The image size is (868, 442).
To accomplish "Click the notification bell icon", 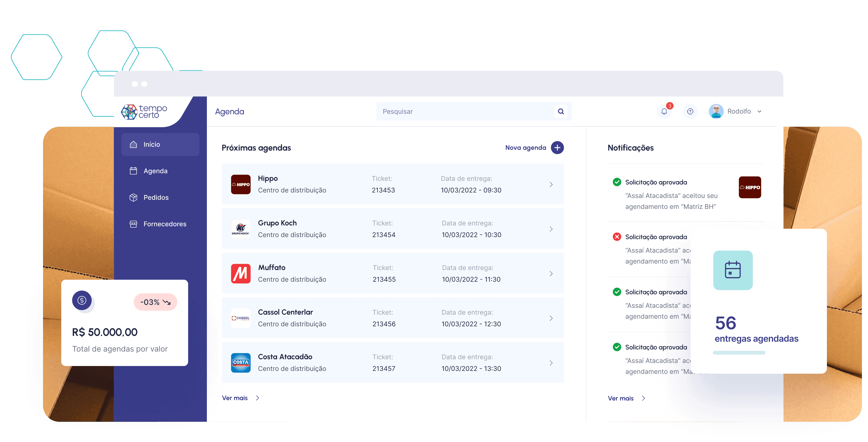I will pyautogui.click(x=664, y=111).
